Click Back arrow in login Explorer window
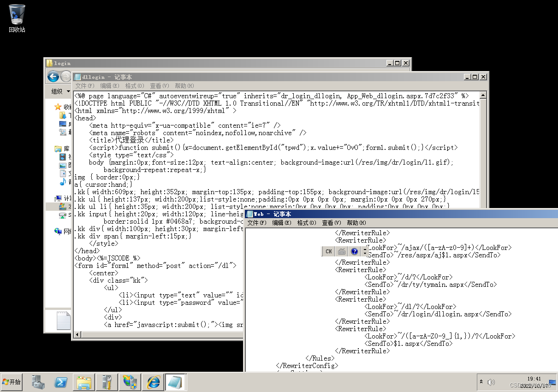Viewport: 558px width, 392px height. (53, 77)
